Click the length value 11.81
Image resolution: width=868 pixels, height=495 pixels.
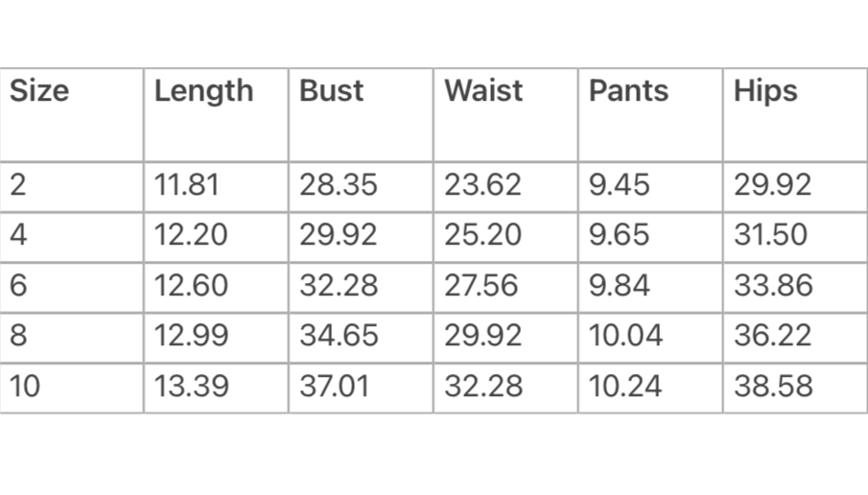[x=187, y=184]
